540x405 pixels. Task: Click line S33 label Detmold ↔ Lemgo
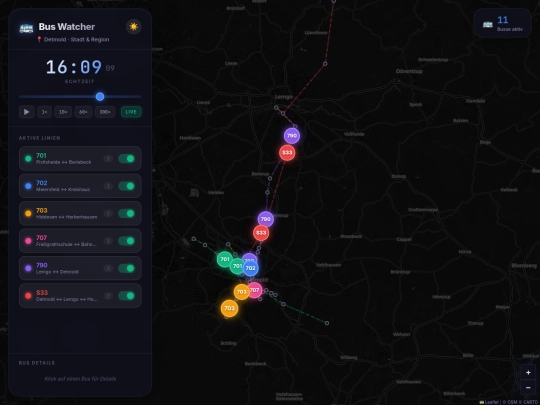pyautogui.click(x=66, y=299)
